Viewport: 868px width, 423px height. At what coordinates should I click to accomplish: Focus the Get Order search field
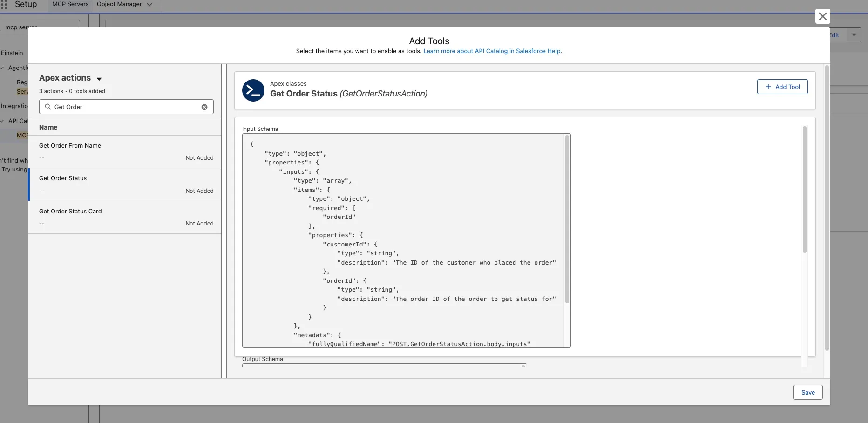click(126, 107)
